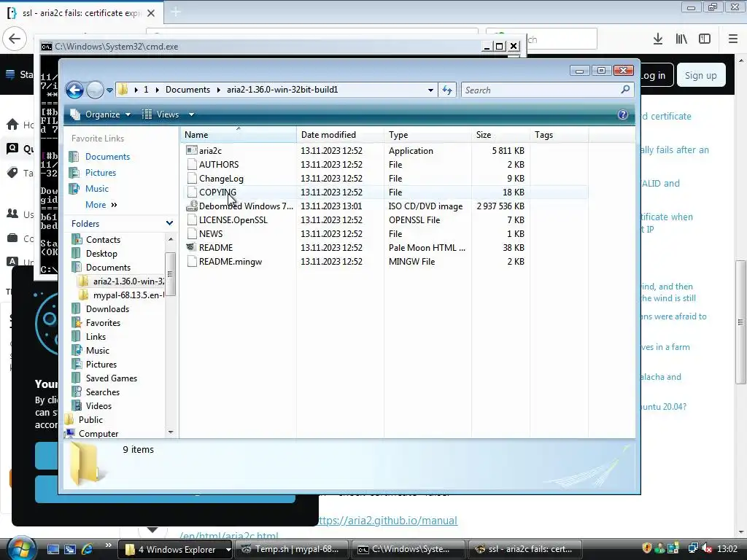Viewport: 747px width, 560px height.
Task: Click the Explorer Back navigation arrow
Action: pyautogui.click(x=75, y=90)
